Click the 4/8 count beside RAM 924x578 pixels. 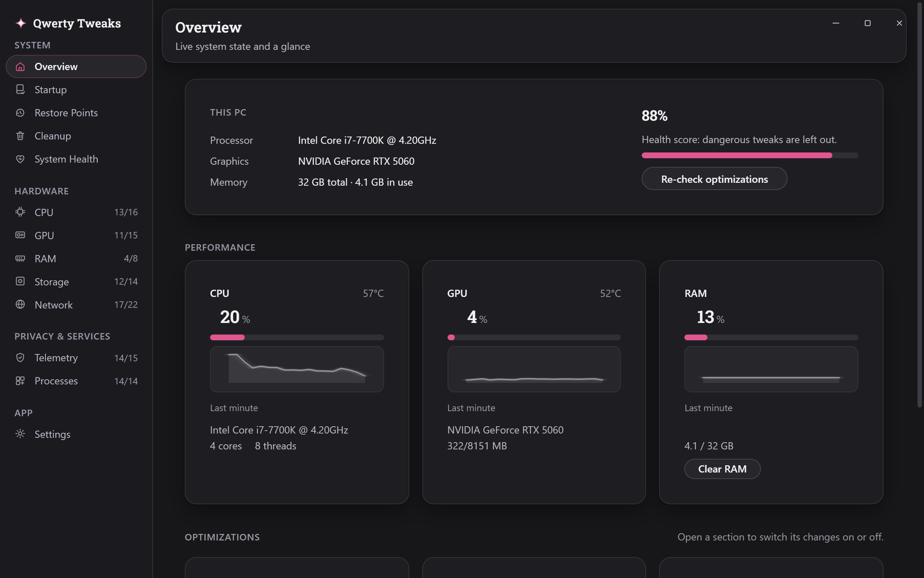coord(131,258)
